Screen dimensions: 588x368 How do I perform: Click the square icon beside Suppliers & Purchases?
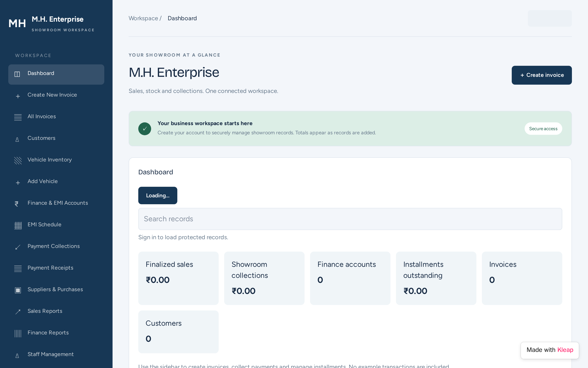tap(18, 290)
